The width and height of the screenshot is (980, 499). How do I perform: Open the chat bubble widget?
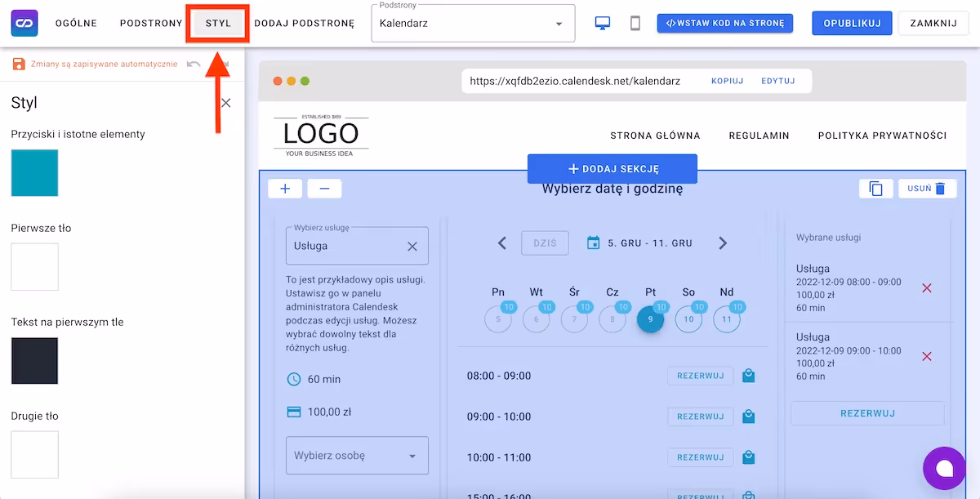(x=944, y=468)
